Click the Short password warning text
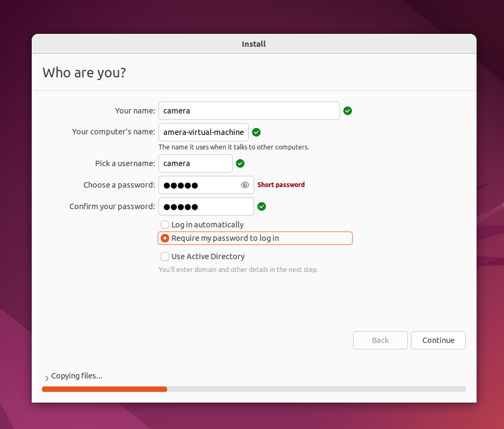Image resolution: width=504 pixels, height=429 pixels. (x=281, y=185)
